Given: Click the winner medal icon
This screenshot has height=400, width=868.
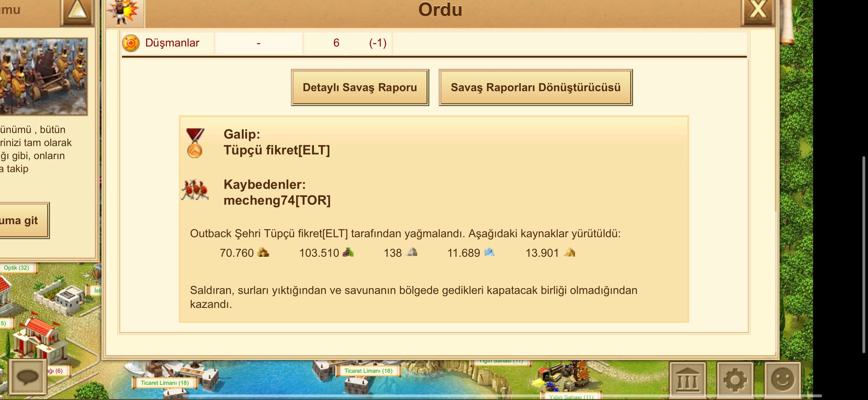Looking at the screenshot, I should coord(195,143).
